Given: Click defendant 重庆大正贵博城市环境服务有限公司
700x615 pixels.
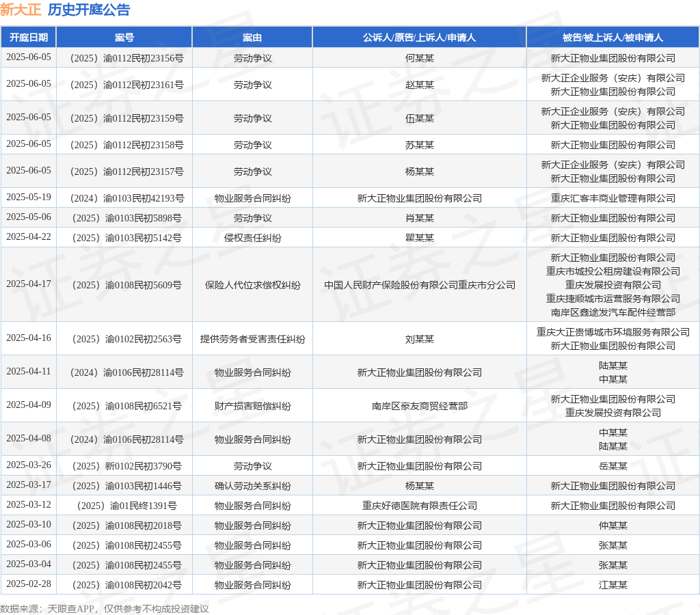Looking at the screenshot, I should [612, 332].
